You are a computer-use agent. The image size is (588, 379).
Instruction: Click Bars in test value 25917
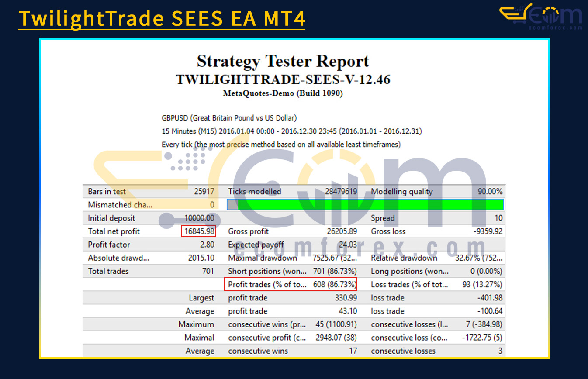click(x=204, y=191)
